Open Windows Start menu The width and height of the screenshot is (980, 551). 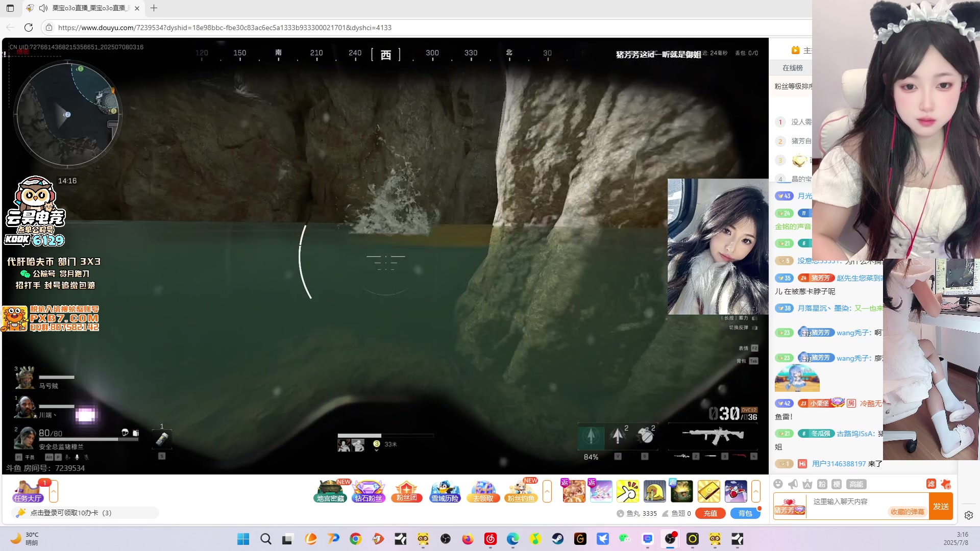[x=243, y=539]
